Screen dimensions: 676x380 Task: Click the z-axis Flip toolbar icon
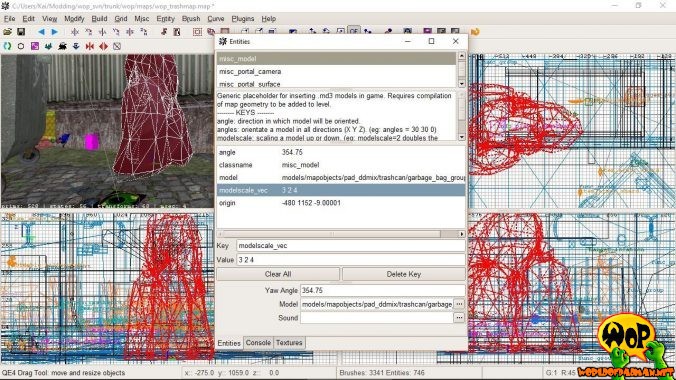click(x=130, y=32)
